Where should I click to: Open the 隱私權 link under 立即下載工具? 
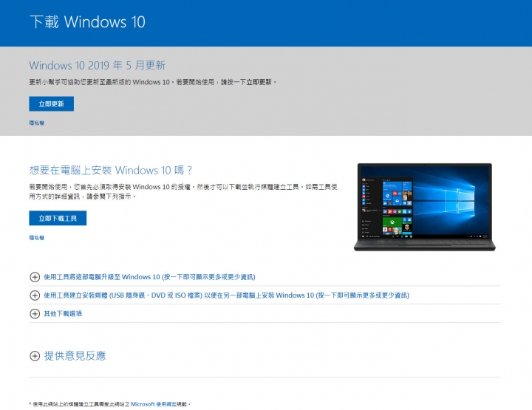(x=37, y=238)
